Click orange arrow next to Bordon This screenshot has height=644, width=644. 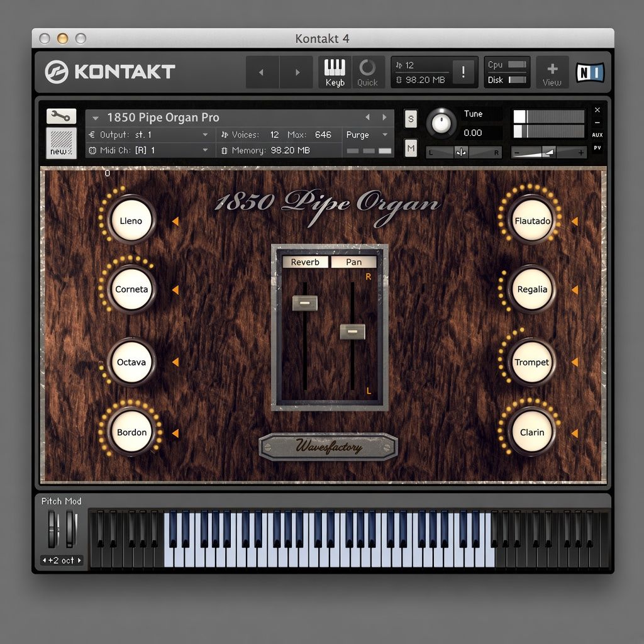pyautogui.click(x=175, y=433)
